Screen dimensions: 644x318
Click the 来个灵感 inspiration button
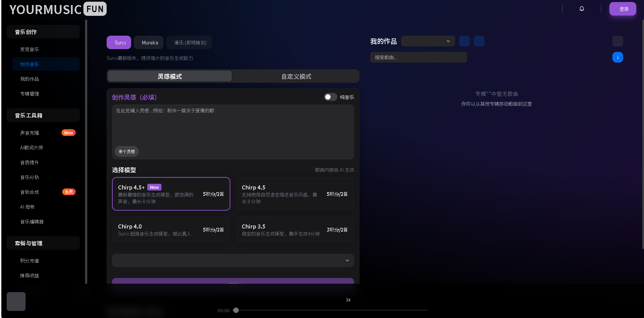tap(126, 151)
